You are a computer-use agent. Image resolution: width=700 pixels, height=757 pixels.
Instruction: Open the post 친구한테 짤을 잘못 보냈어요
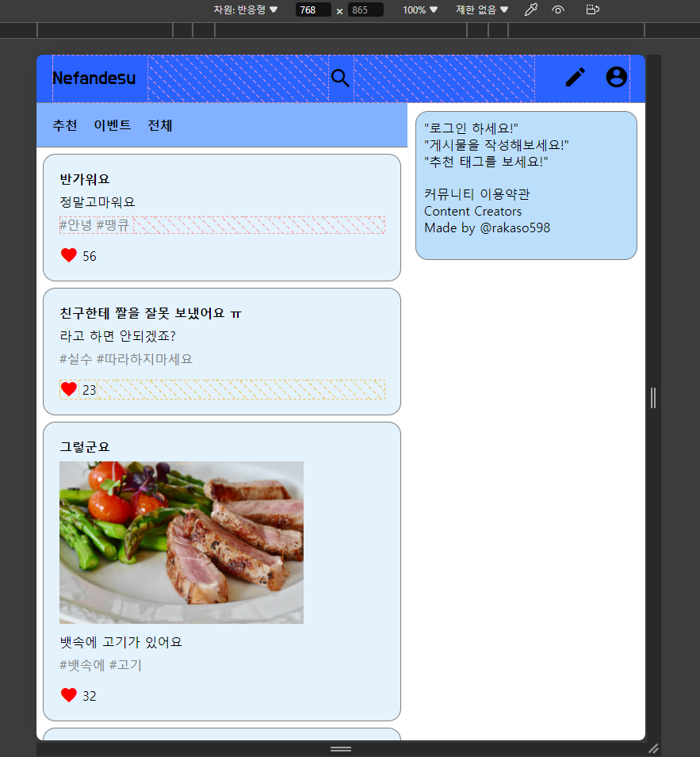coord(150,313)
